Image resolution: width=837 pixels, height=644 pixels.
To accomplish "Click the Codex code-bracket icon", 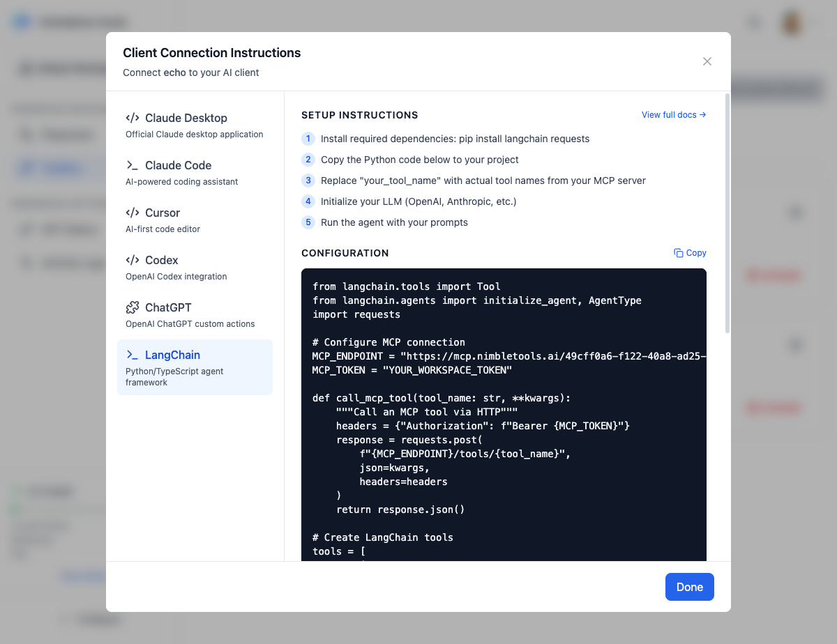I will point(132,260).
